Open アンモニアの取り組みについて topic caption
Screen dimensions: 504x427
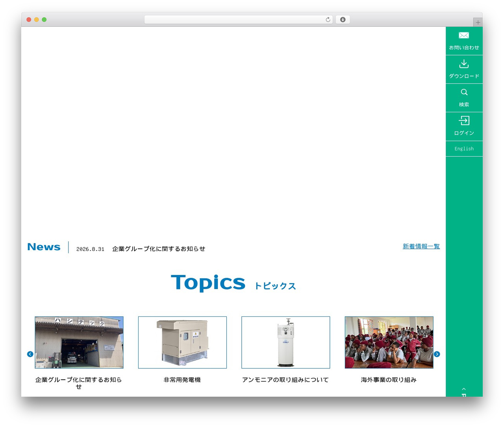(285, 380)
